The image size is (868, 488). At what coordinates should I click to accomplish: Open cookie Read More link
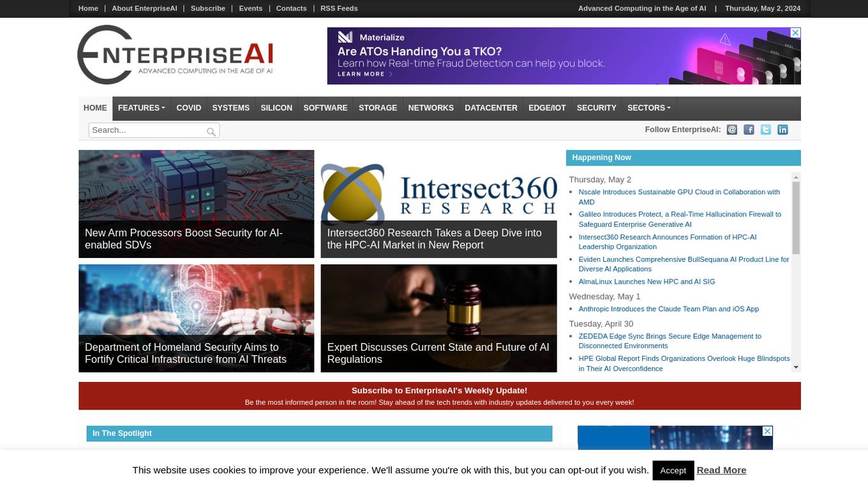(721, 470)
